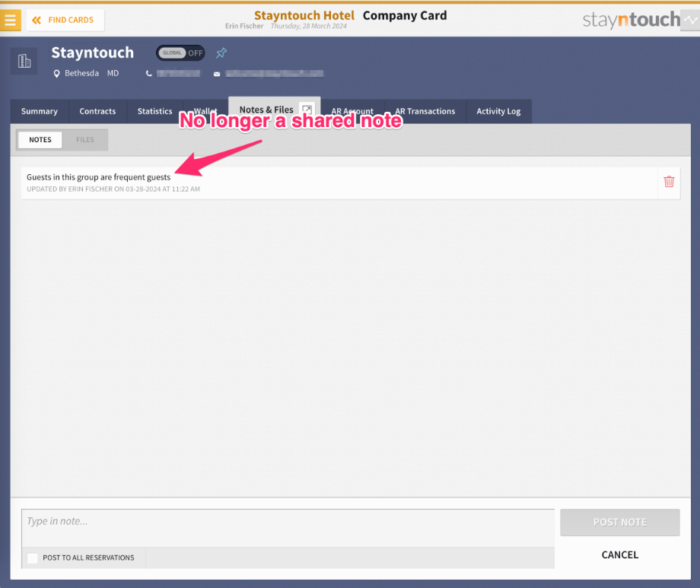Click the activity pulse icon top right
The height and width of the screenshot is (588, 700).
point(690,20)
